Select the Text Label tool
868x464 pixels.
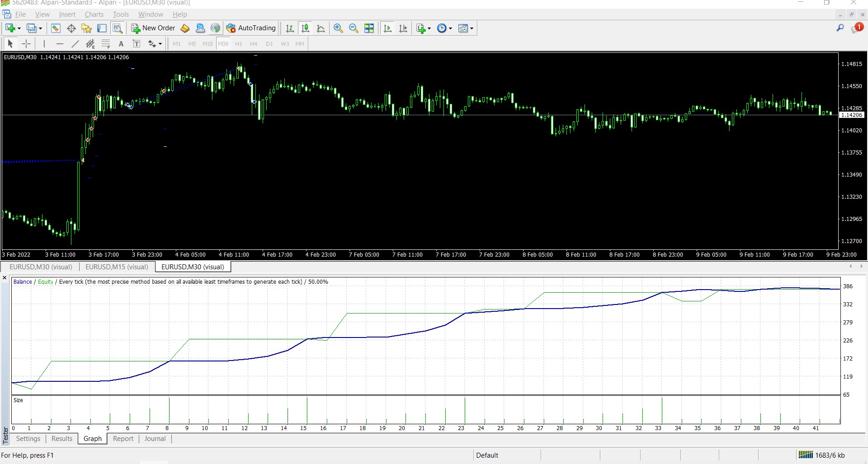click(137, 44)
